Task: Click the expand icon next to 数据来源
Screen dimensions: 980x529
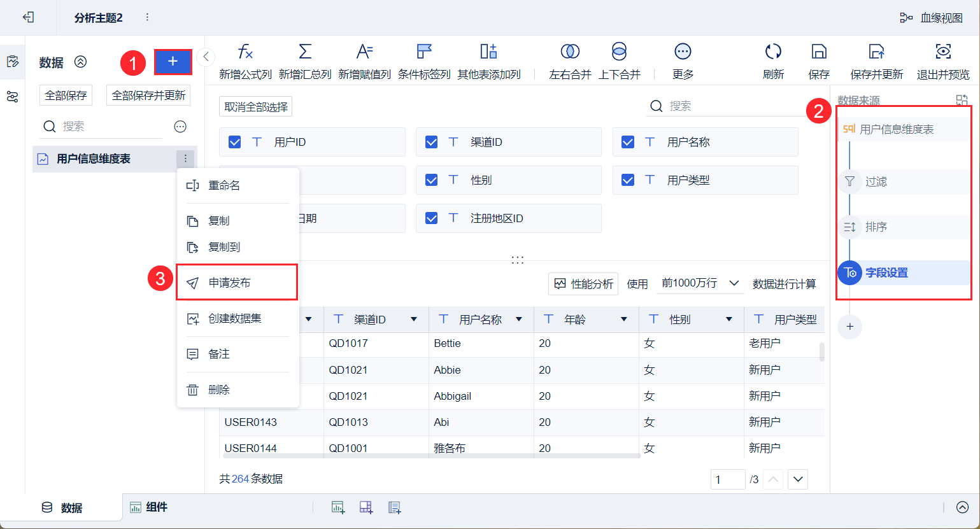Action: pyautogui.click(x=962, y=101)
